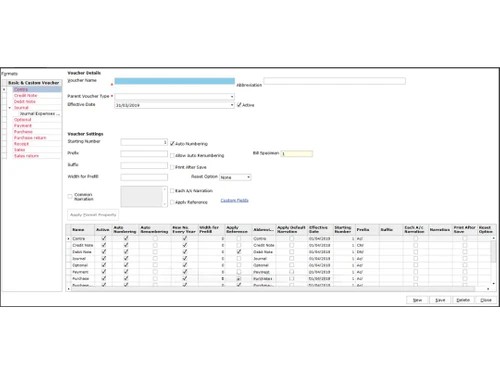Screen dimensions: 500x375
Task: Enable Each A/c Narration checkbox
Action: coord(172,191)
